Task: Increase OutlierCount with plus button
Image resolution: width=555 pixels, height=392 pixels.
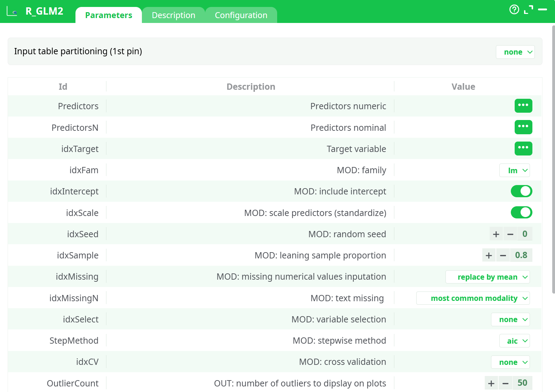Action: (491, 383)
